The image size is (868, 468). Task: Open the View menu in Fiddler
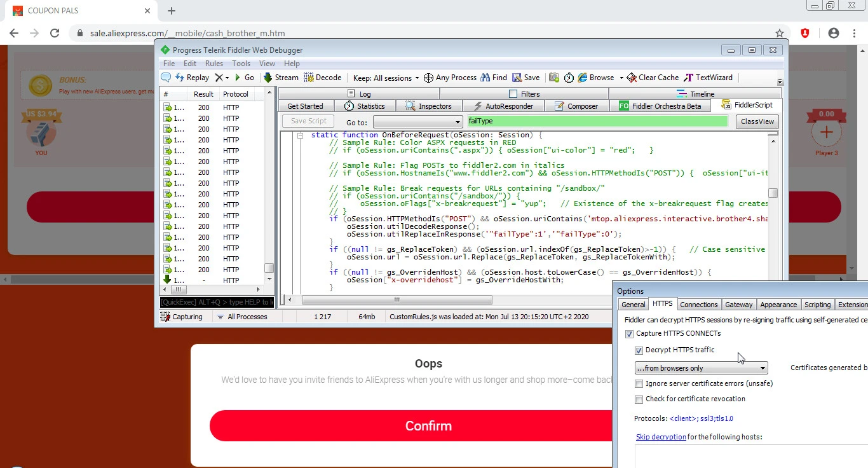click(268, 64)
